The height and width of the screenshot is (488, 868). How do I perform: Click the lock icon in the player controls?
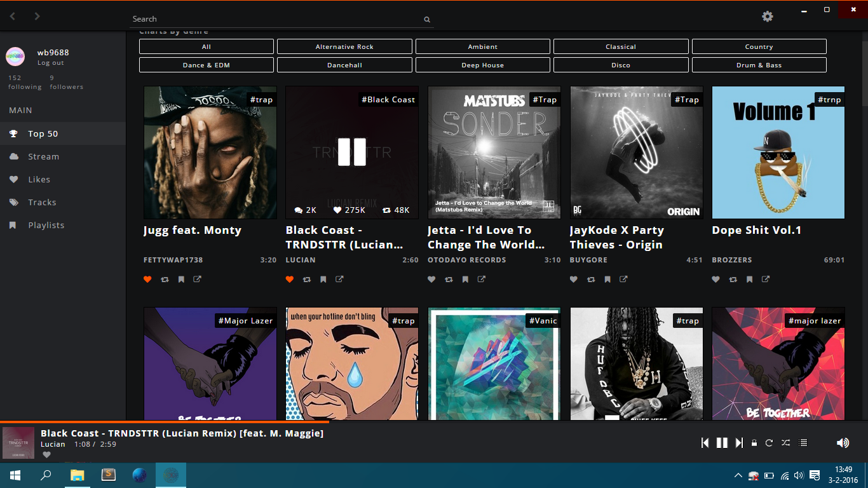point(754,443)
